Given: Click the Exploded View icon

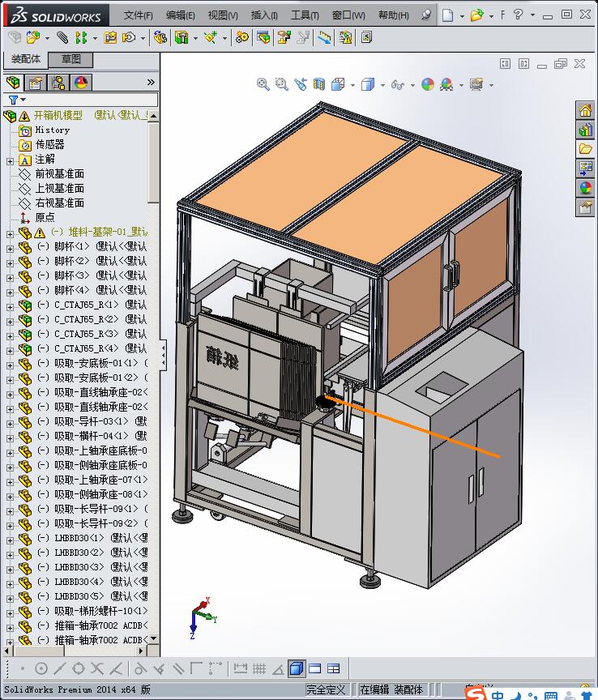Looking at the screenshot, I should click(284, 37).
